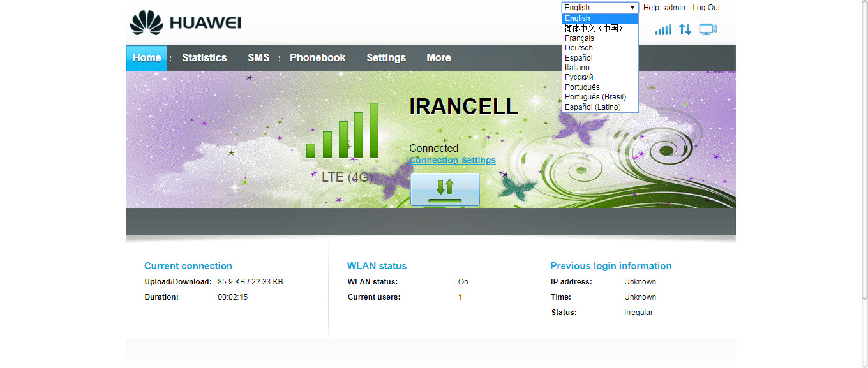
Task: Choose Español in the language list
Action: tap(600, 57)
